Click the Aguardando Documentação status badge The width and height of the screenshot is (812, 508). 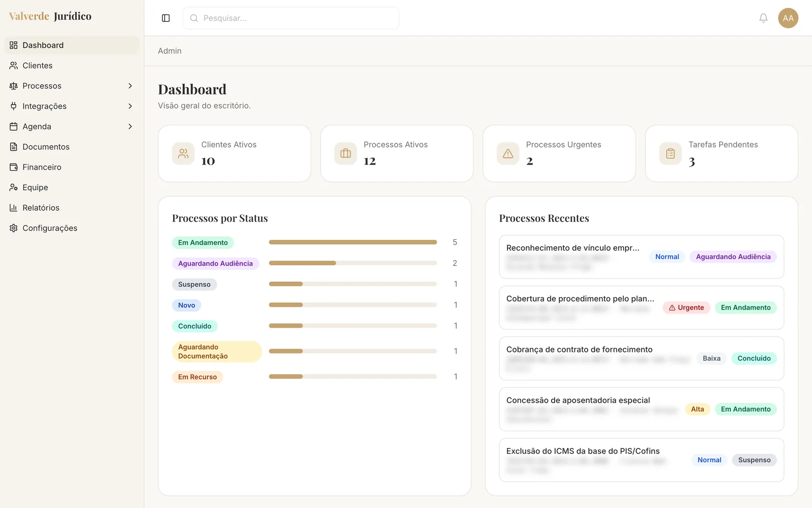[x=217, y=352]
